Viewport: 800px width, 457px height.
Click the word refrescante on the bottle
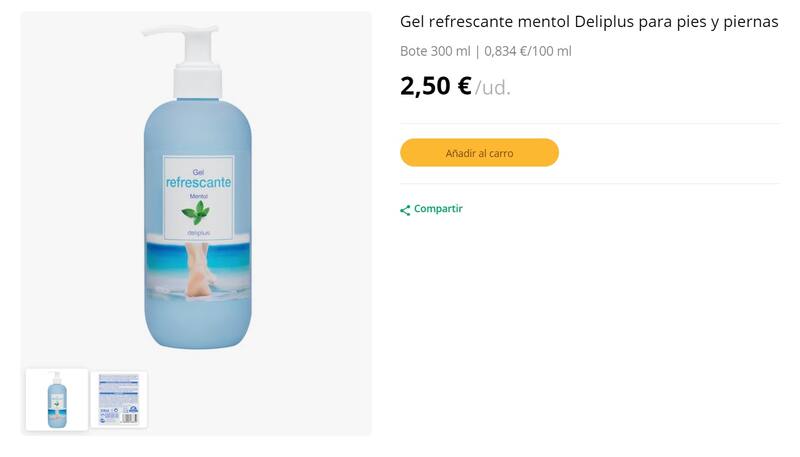coord(198,184)
